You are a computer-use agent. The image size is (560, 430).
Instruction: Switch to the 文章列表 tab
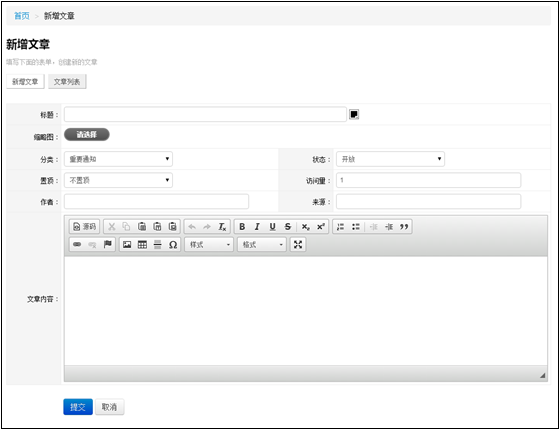[x=67, y=81]
